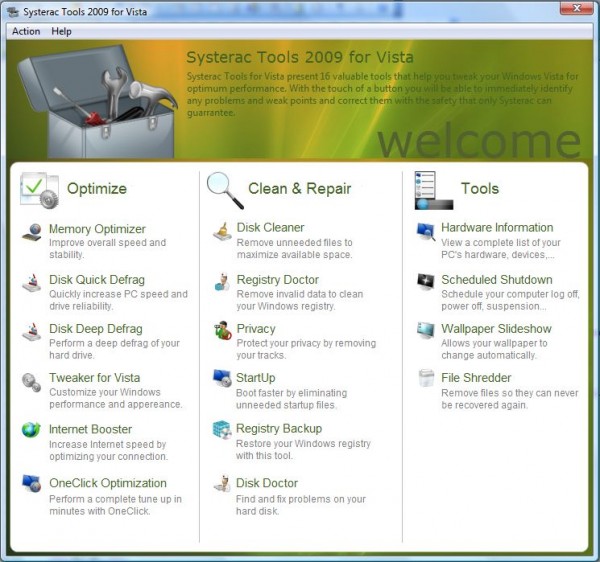Screen dimensions: 600x562
Task: Open the Help menu
Action: tap(61, 31)
